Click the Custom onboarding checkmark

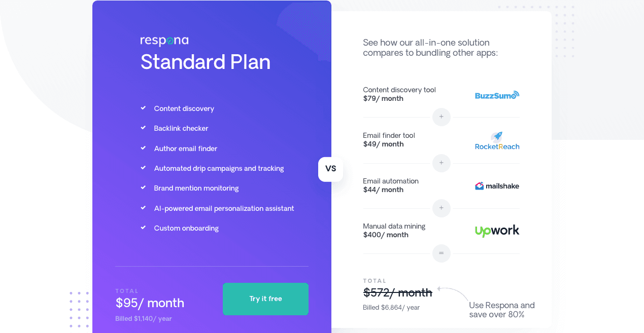[x=144, y=228]
